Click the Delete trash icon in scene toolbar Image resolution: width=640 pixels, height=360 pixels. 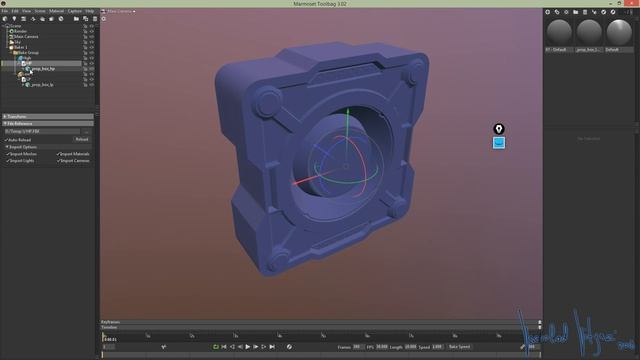(x=95, y=19)
